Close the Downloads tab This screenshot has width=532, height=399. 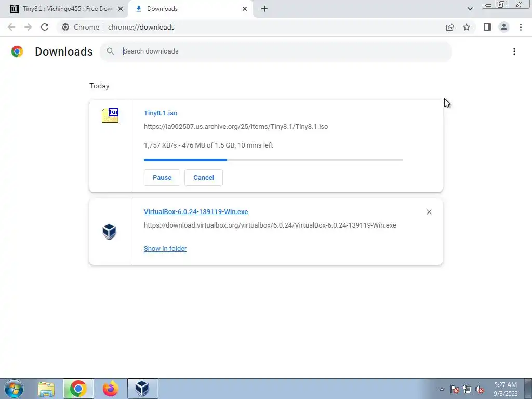pyautogui.click(x=245, y=9)
